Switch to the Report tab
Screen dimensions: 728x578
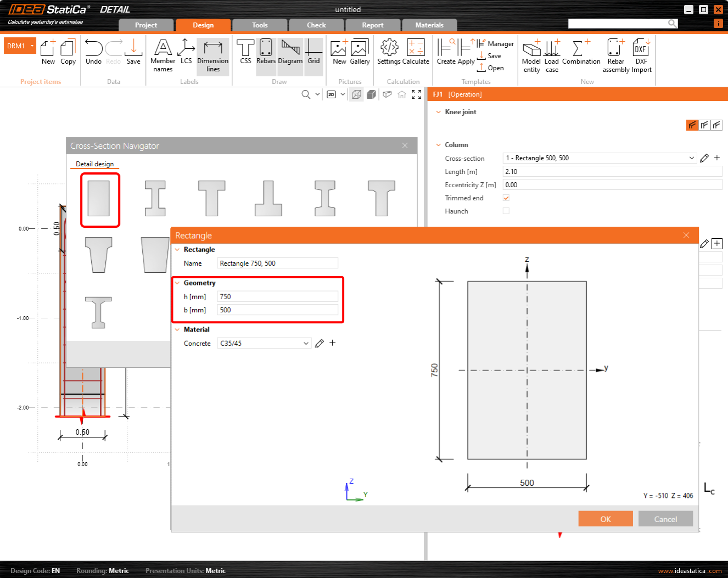click(372, 25)
